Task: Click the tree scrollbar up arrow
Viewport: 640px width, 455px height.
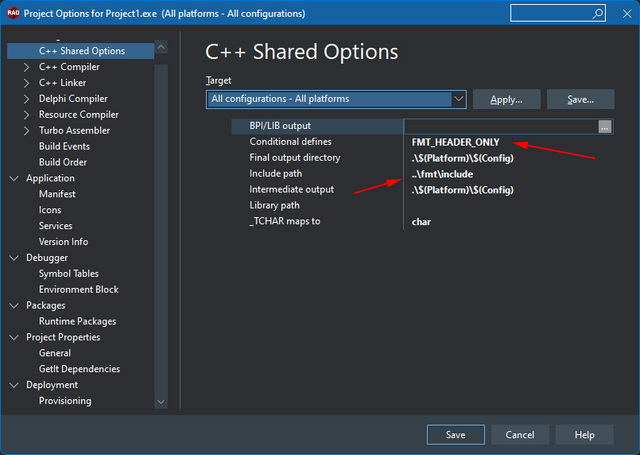Action: (161, 48)
